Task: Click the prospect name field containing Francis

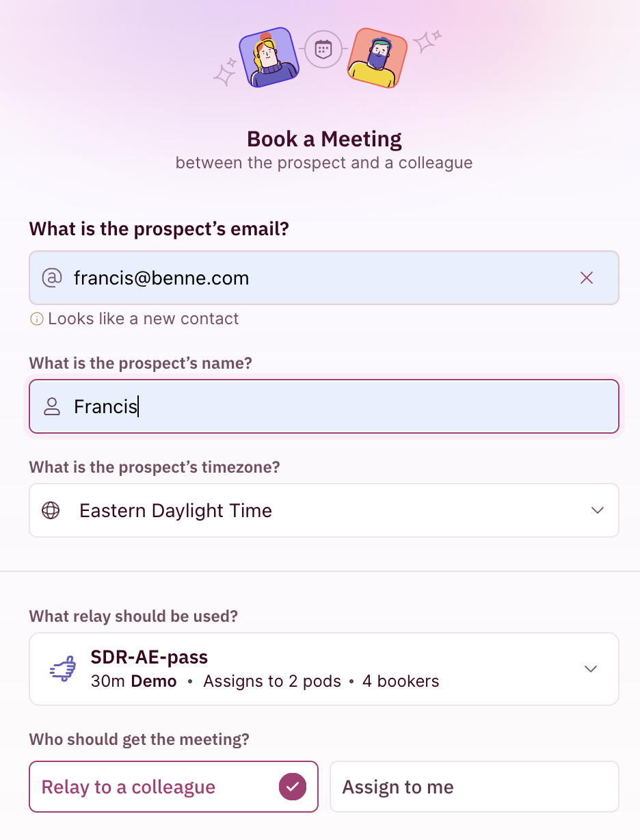Action: pos(324,407)
